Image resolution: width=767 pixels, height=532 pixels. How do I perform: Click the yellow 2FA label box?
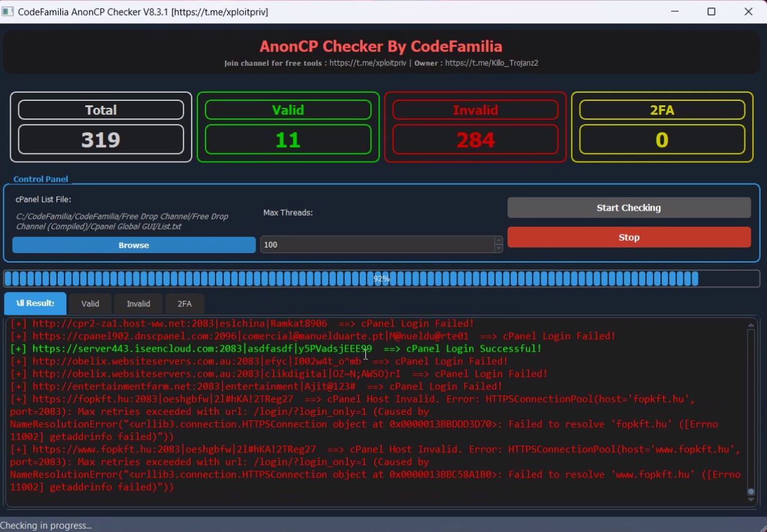pos(662,110)
